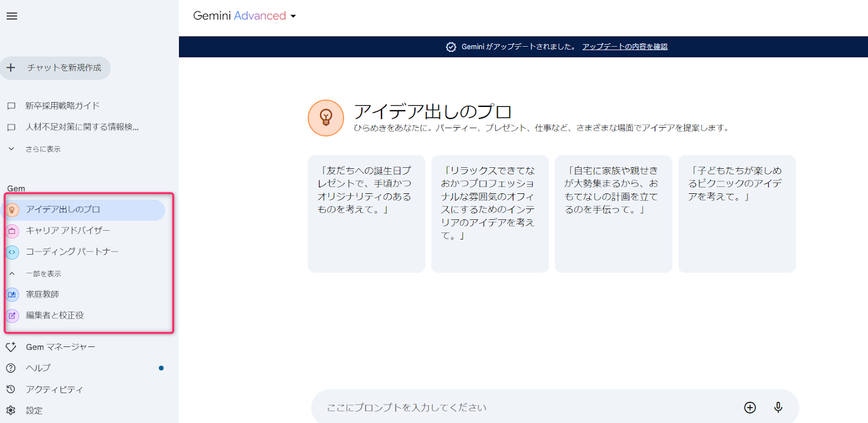The width and height of the screenshot is (868, 423).
Task: Select the picnic ideas suggestion card
Action: [736, 213]
